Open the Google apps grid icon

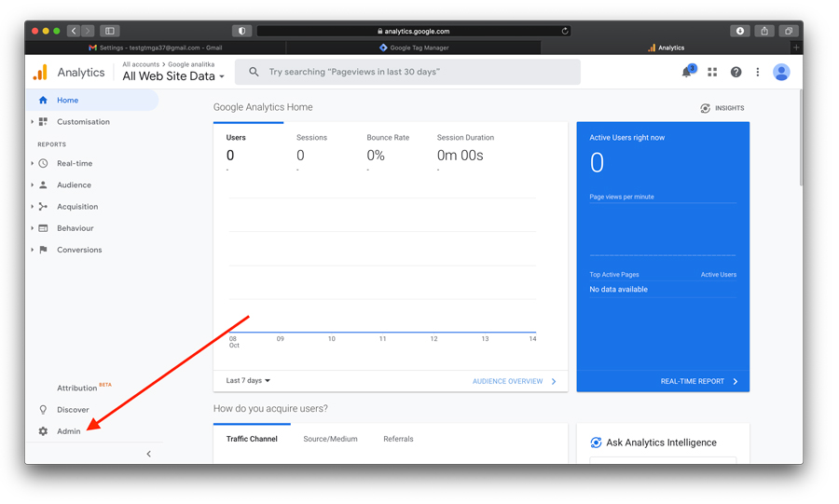click(x=712, y=72)
